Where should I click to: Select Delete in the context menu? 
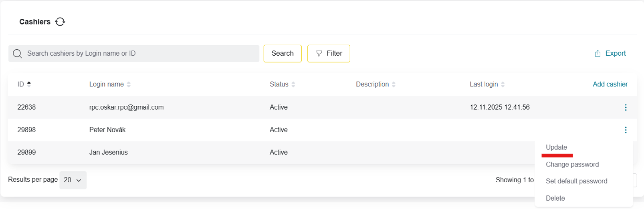point(555,198)
